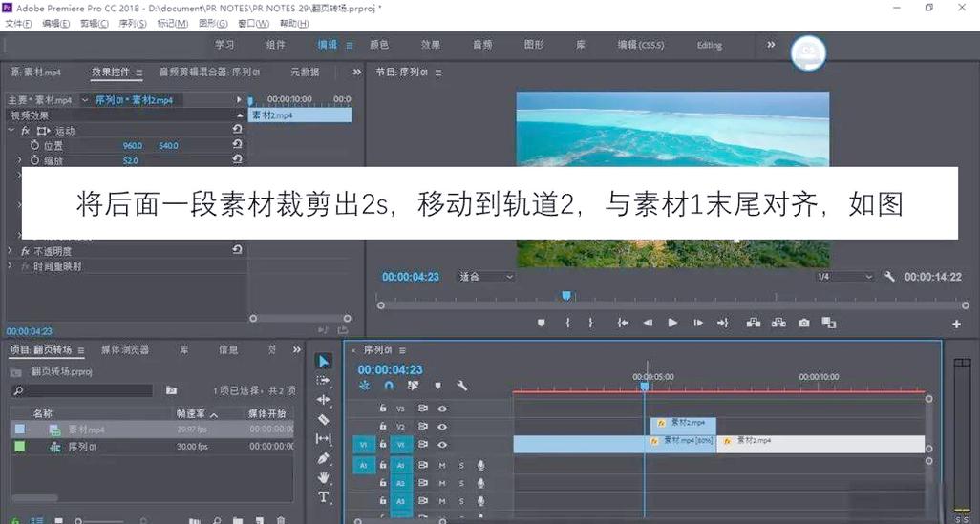Toggle V3 track output eye icon
This screenshot has width=980, height=524.
[x=442, y=409]
